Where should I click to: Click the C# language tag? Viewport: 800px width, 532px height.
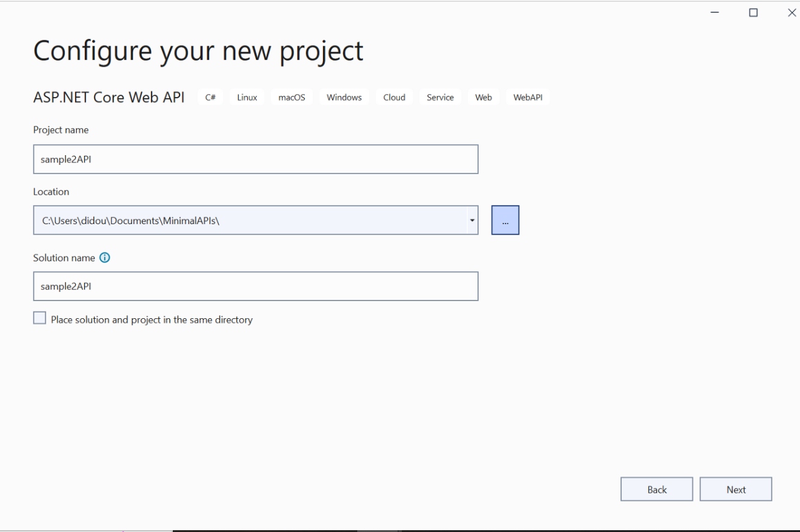211,98
